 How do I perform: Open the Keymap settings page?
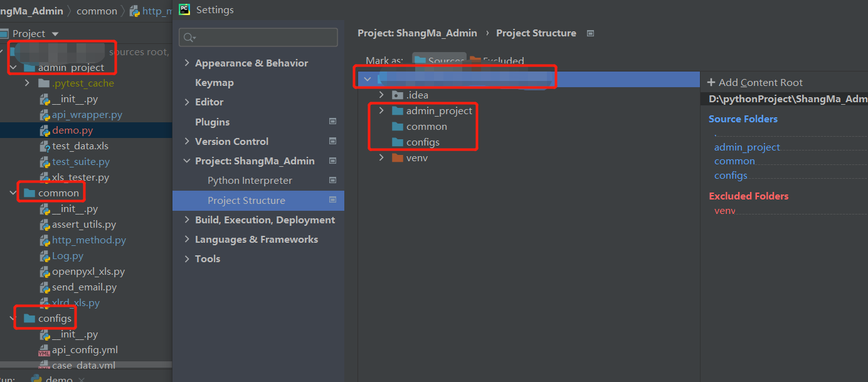[x=214, y=83]
